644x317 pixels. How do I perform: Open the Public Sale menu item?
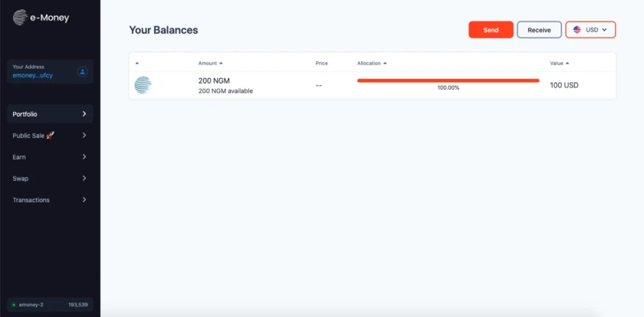50,135
